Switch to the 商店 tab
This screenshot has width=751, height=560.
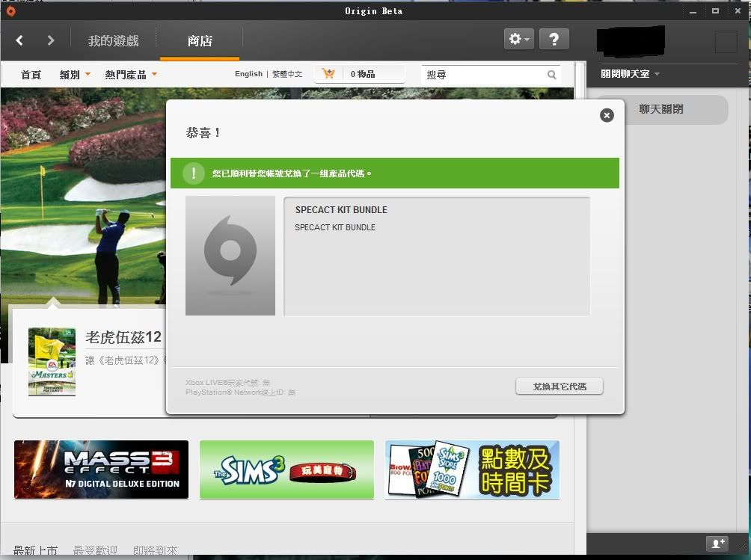pyautogui.click(x=200, y=41)
